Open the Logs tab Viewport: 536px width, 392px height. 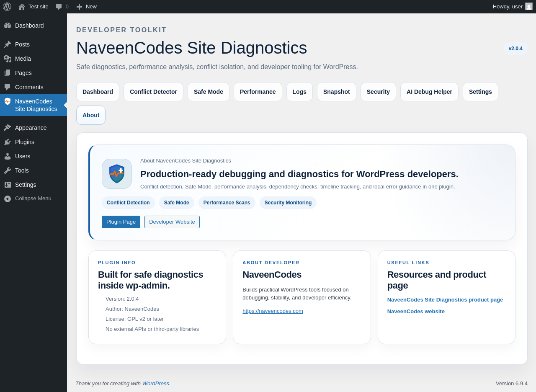pyautogui.click(x=299, y=92)
